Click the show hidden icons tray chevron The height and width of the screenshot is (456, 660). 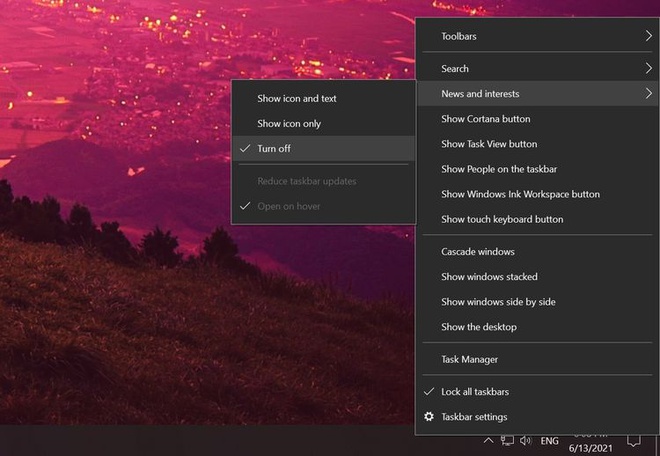488,441
